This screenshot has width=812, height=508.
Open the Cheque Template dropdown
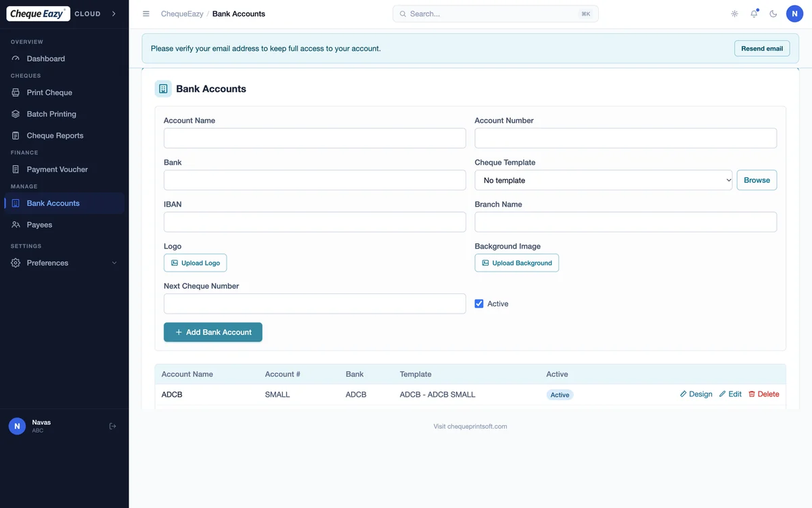[x=604, y=180]
